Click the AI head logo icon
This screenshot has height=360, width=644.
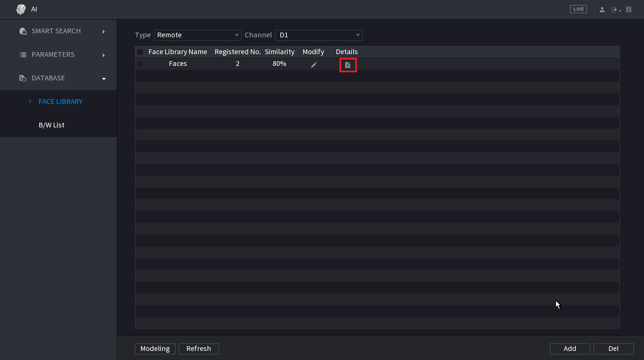pos(21,9)
